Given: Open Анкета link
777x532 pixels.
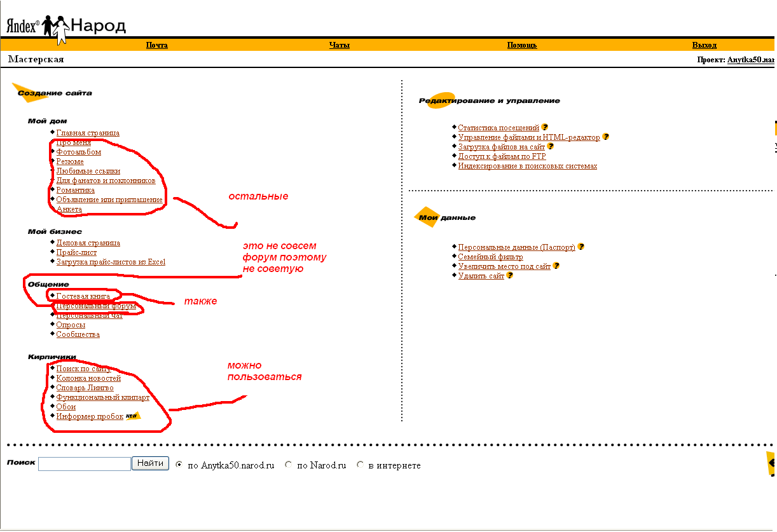Looking at the screenshot, I should point(69,209).
